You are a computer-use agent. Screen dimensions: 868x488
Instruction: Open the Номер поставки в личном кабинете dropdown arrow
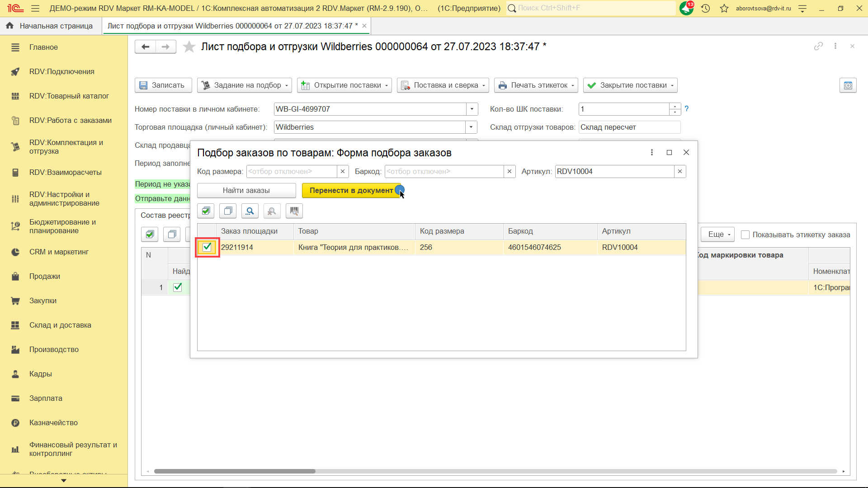point(472,109)
